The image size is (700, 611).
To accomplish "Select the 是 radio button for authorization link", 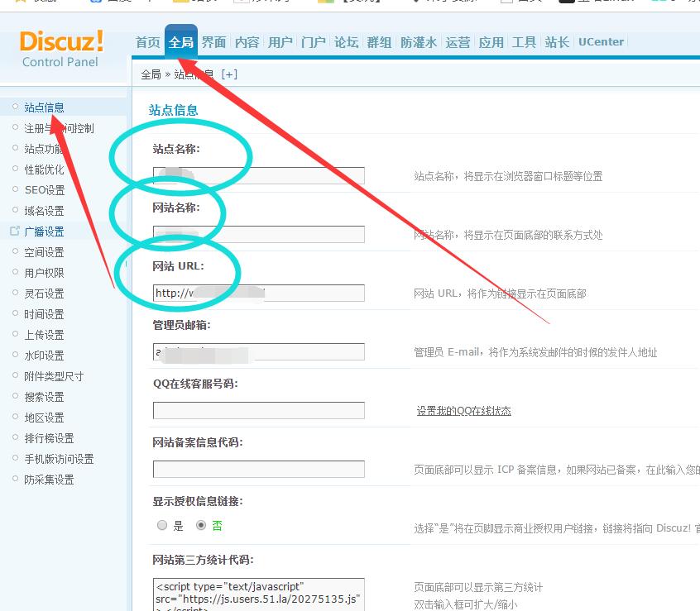I will pyautogui.click(x=162, y=525).
